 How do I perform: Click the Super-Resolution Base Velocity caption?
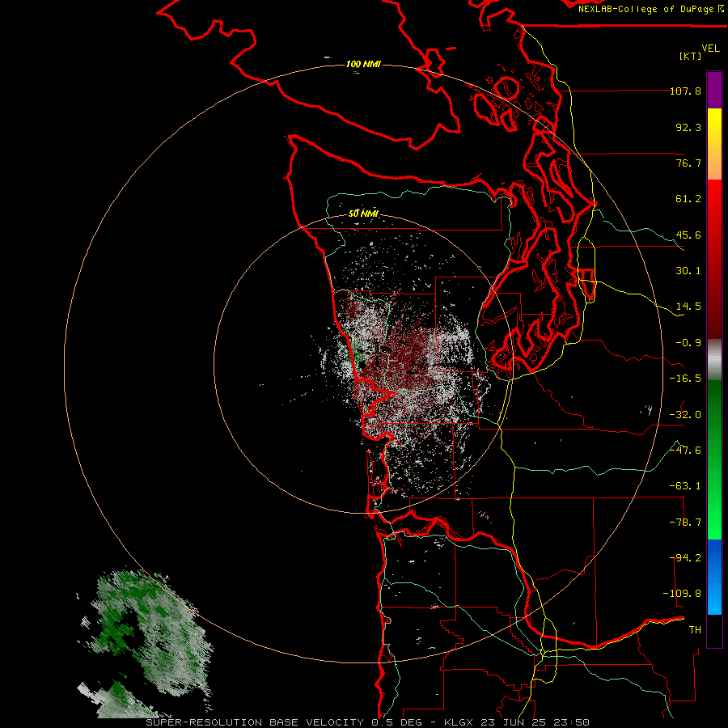click(368, 722)
